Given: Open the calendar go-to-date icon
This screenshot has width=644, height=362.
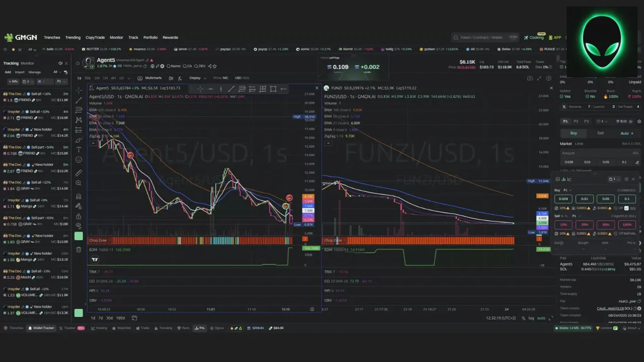Looking at the screenshot, I should (134, 318).
